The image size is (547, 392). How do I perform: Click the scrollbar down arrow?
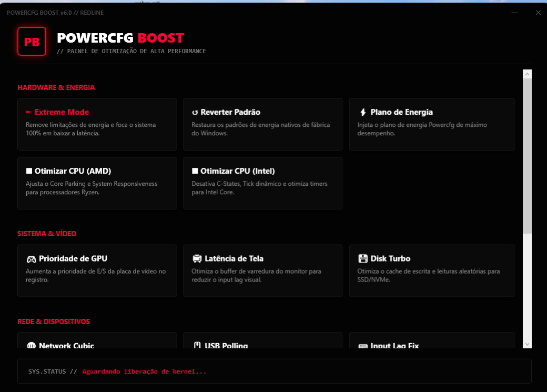click(x=527, y=344)
